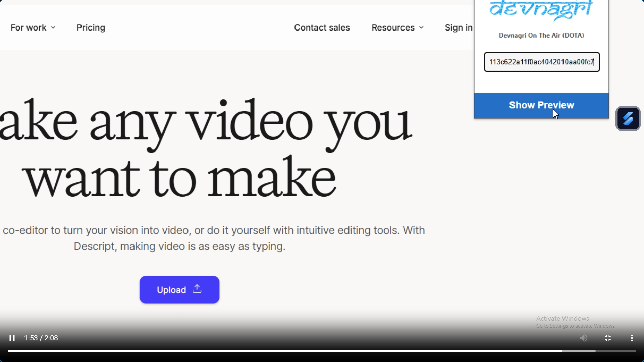Exit fullscreen mode
The height and width of the screenshot is (362, 644).
(608, 338)
